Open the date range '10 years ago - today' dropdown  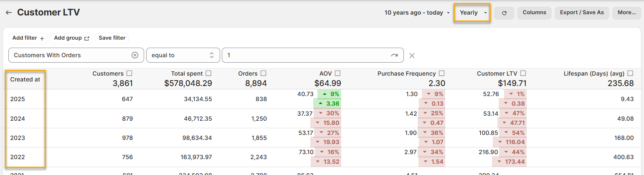click(417, 13)
